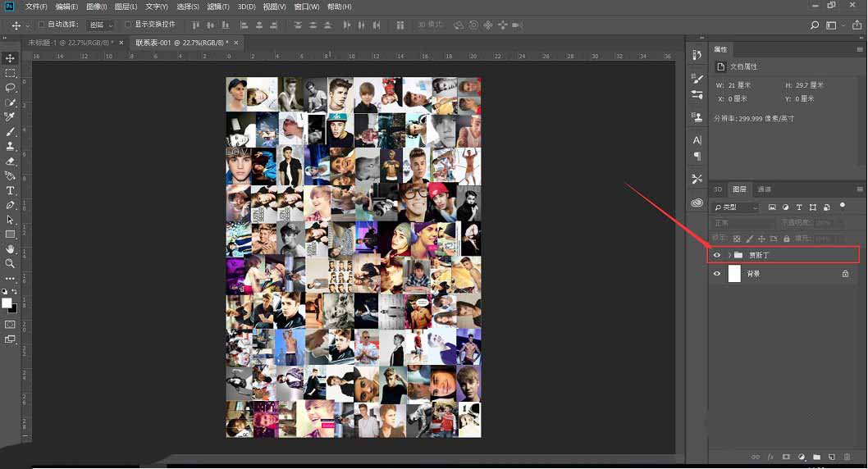Toggle layer filtering on/off switch

click(x=843, y=206)
